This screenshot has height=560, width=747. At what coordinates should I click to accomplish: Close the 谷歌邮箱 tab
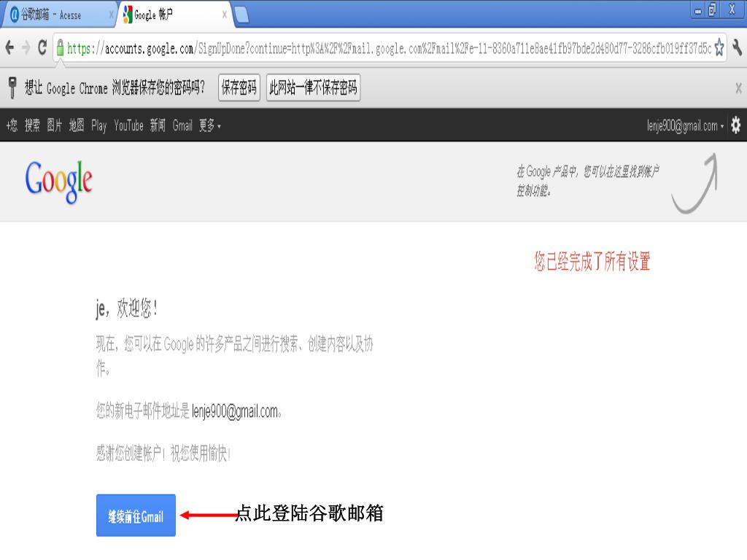pos(112,15)
